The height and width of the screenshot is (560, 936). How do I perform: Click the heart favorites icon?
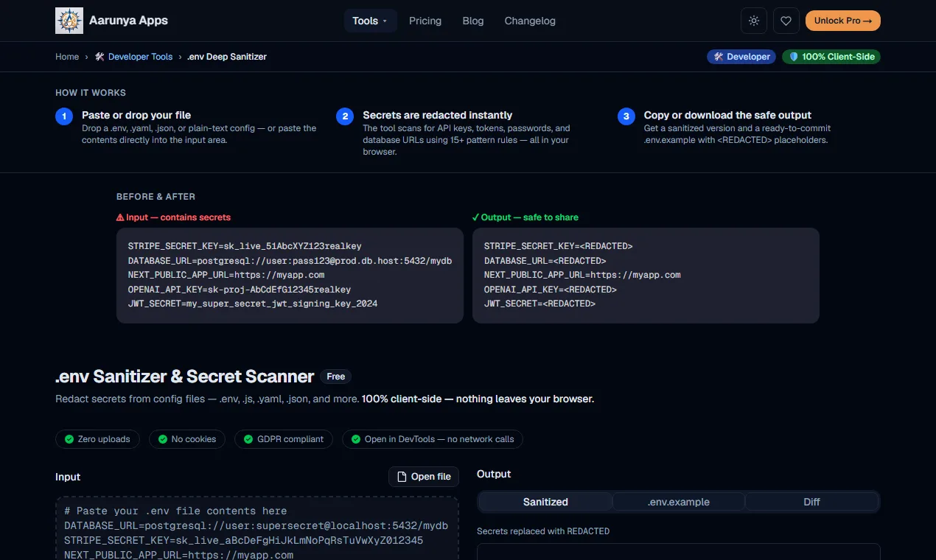click(786, 21)
